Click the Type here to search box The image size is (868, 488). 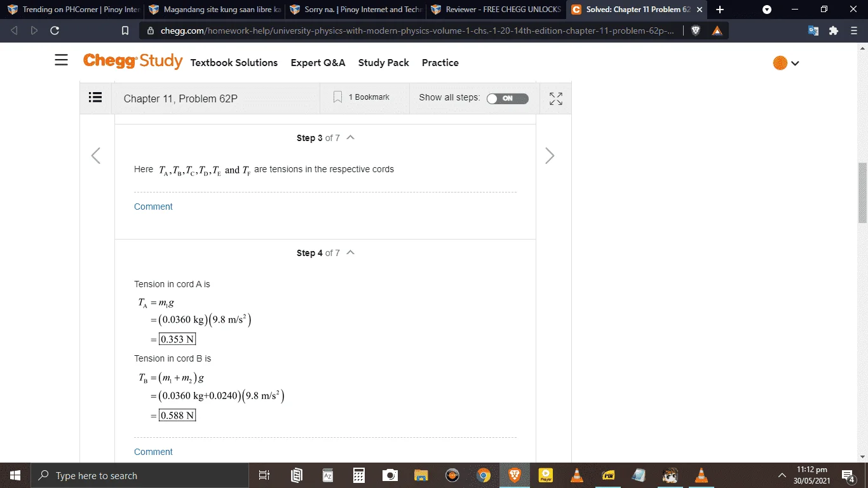point(139,475)
